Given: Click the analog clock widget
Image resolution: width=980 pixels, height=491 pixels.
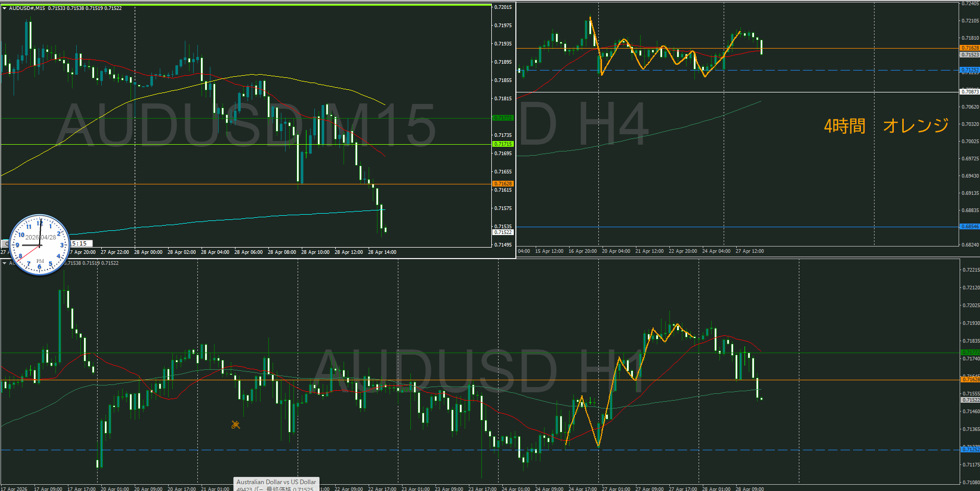Looking at the screenshot, I should [x=40, y=244].
